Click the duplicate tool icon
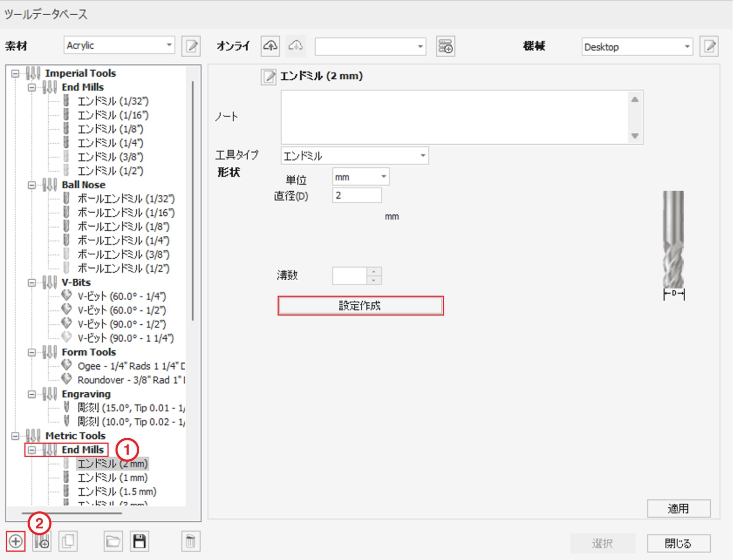The image size is (737, 560). 68,541
